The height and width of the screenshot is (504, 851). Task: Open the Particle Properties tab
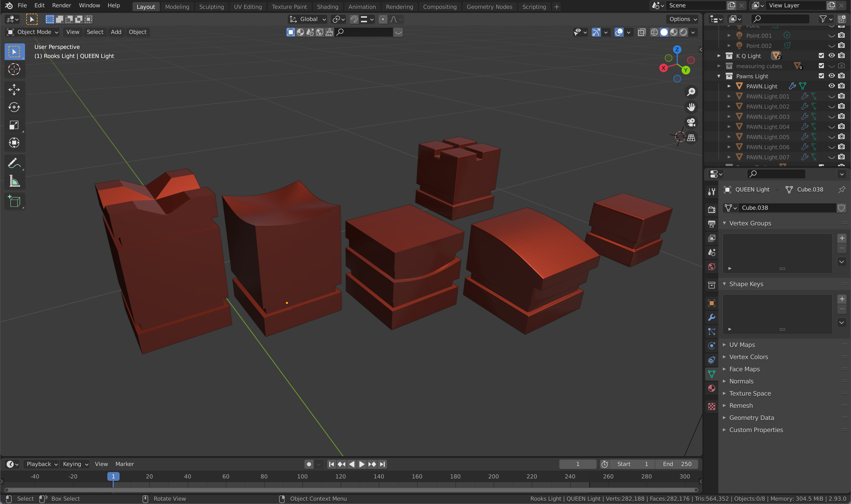712,332
